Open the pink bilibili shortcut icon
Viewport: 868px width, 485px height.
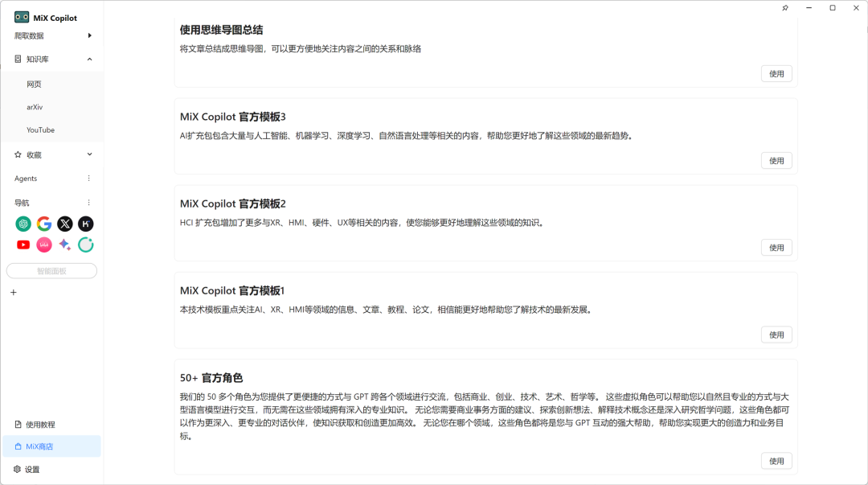(x=44, y=245)
